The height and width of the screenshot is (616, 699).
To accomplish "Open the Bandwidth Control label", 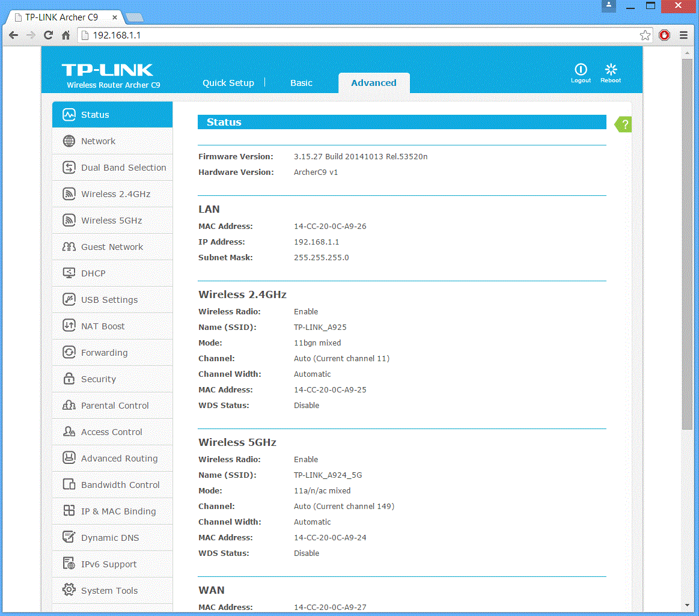I will (x=120, y=485).
